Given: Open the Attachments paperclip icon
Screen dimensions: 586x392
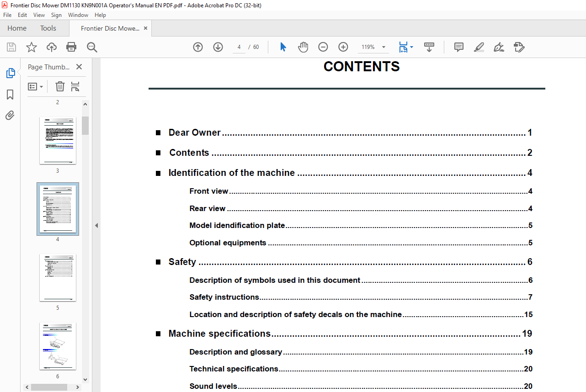Looking at the screenshot, I should tap(10, 115).
